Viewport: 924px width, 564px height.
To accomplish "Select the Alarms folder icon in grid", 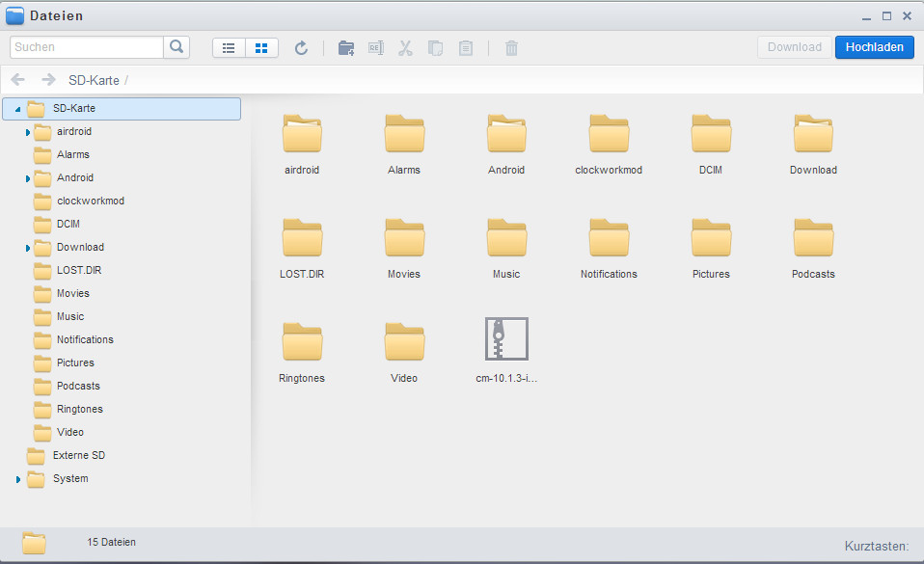I will pos(404,134).
